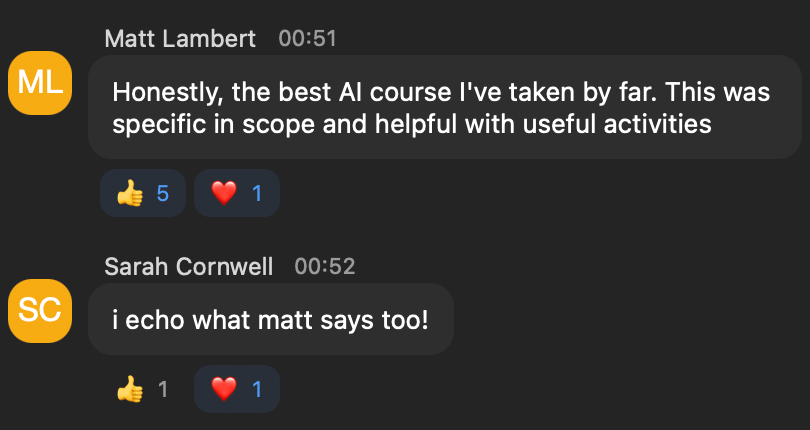This screenshot has height=430, width=810.
Task: Click Matt Lambert's ML avatar
Action: [40, 83]
